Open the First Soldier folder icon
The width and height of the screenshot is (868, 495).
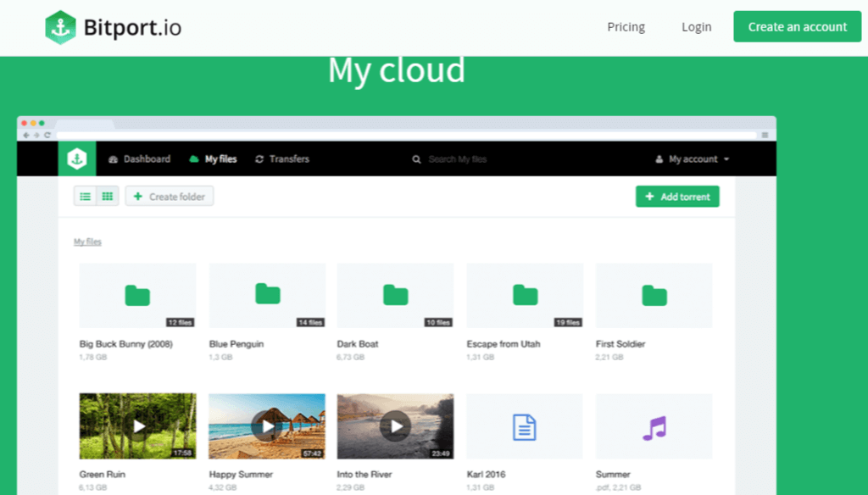click(654, 296)
